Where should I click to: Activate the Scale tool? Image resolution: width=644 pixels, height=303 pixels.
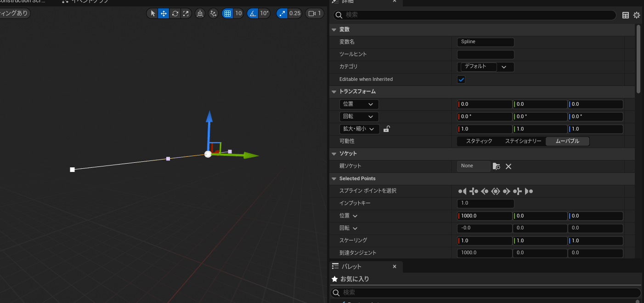pos(186,13)
